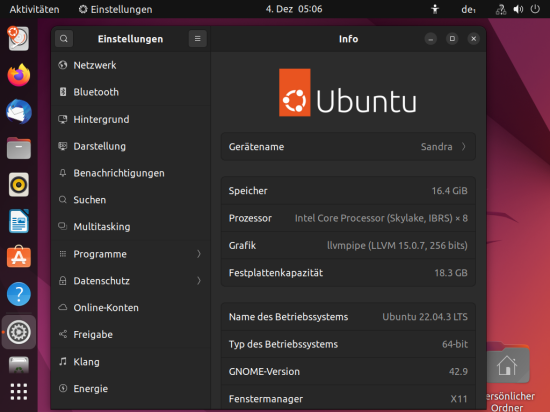The width and height of the screenshot is (550, 412).
Task: Launch Rhythmbox from the dock
Action: pyautogui.click(x=19, y=184)
